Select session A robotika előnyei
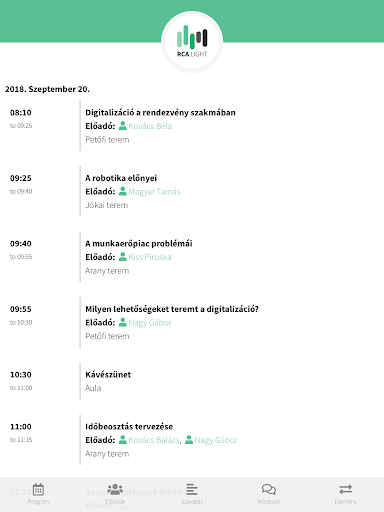Screen dimensions: 384x512 tap(121, 178)
